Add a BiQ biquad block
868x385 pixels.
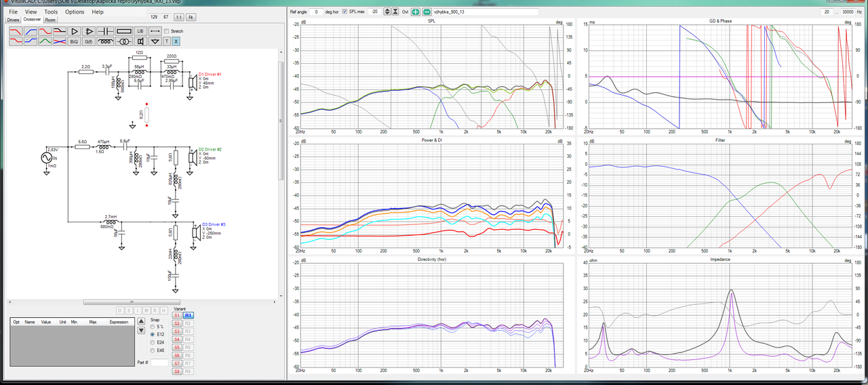click(74, 41)
